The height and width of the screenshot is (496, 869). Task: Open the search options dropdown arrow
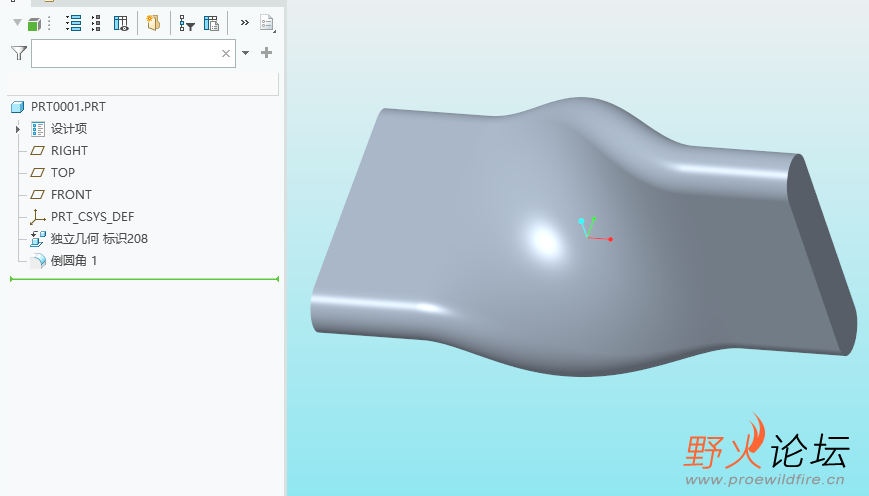[x=246, y=53]
